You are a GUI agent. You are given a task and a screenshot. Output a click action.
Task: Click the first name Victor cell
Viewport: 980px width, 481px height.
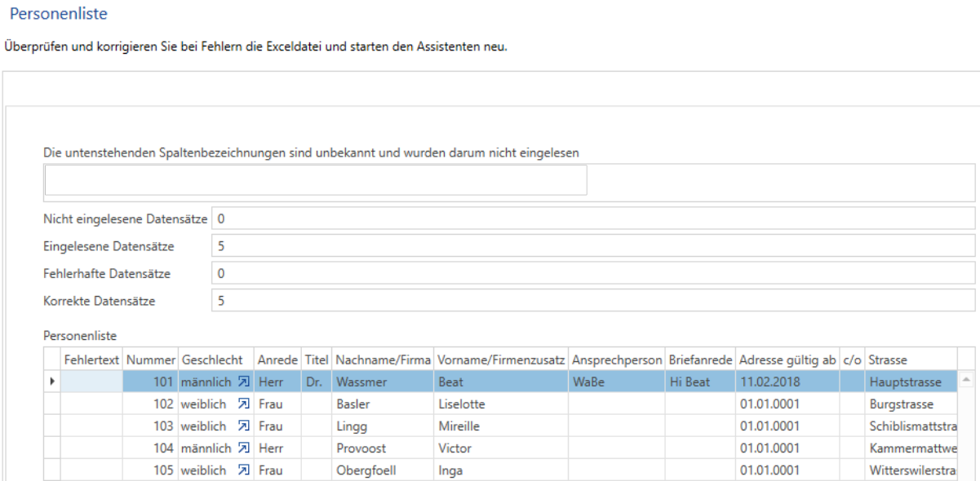click(x=501, y=448)
